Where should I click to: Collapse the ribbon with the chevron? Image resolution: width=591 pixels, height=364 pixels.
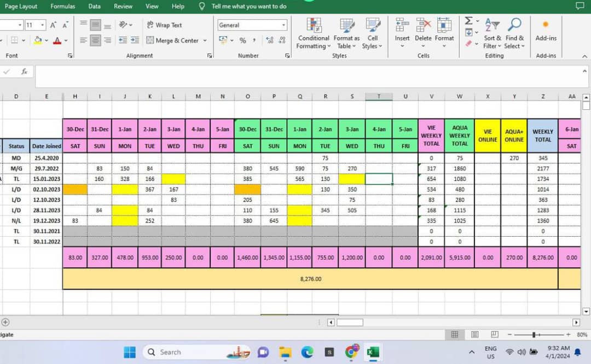tap(584, 56)
